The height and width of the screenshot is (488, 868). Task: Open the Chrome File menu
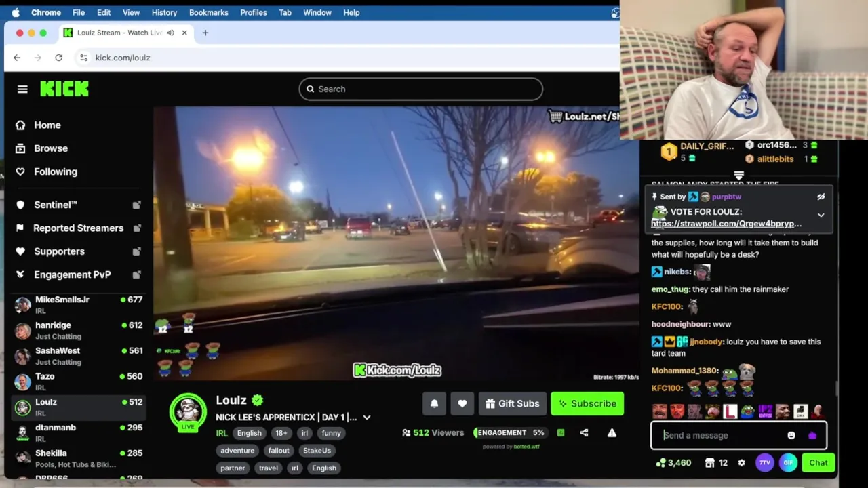click(x=79, y=12)
